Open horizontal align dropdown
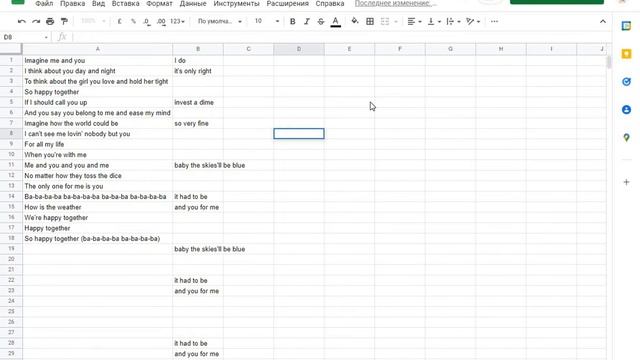 (414, 21)
